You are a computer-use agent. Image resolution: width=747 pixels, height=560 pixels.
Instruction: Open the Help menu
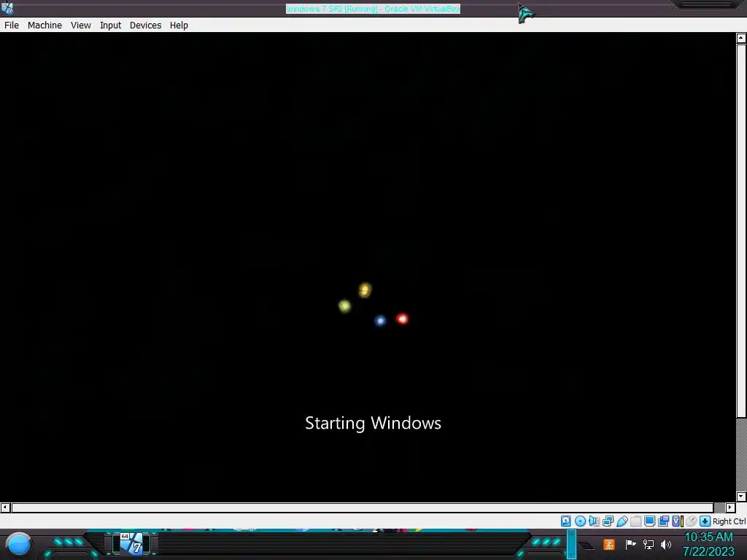pos(179,26)
